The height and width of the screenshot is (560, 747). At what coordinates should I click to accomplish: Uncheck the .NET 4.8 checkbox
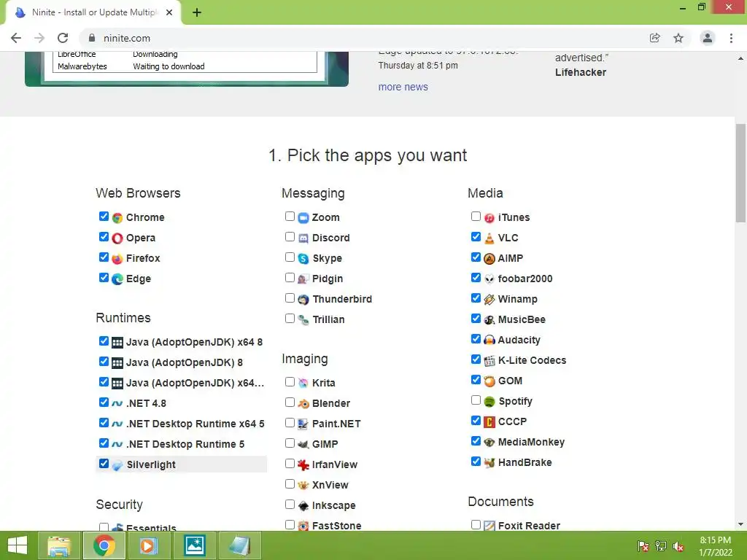tap(104, 402)
